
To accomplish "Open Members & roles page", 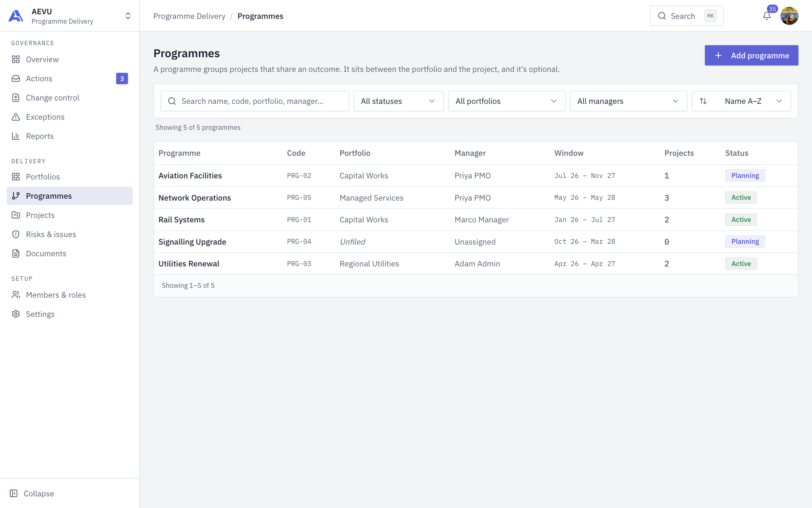I will coord(70,295).
